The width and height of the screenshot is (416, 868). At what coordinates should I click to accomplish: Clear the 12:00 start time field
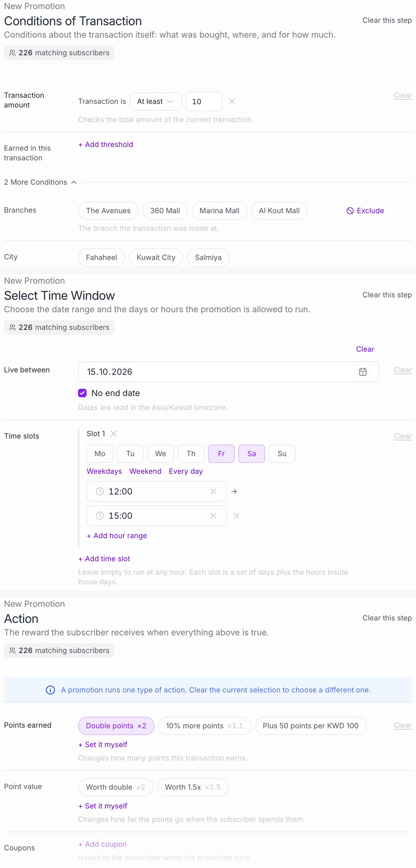click(x=213, y=491)
